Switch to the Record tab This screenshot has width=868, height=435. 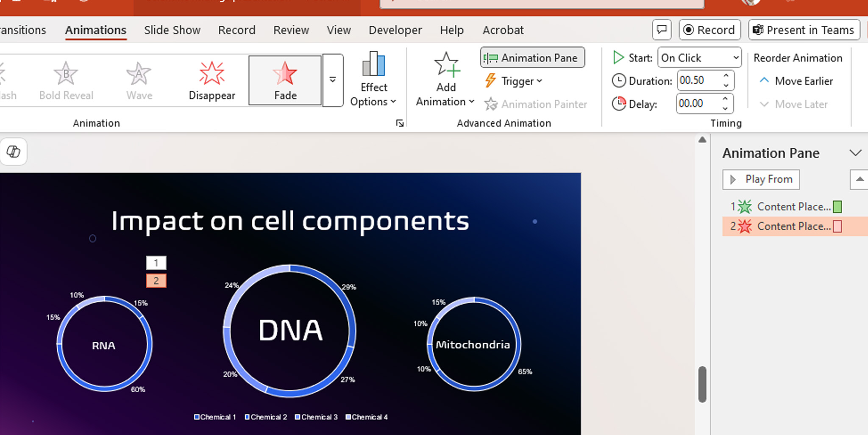[x=236, y=30]
